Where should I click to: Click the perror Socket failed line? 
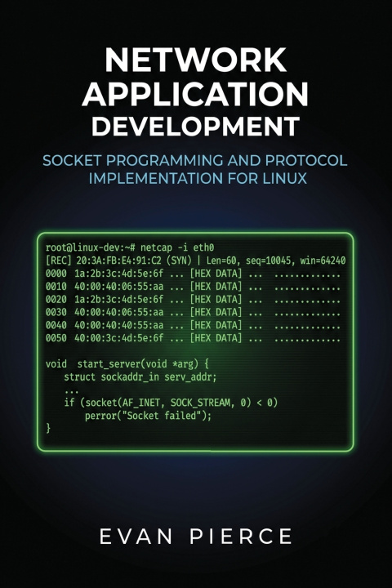(x=148, y=416)
